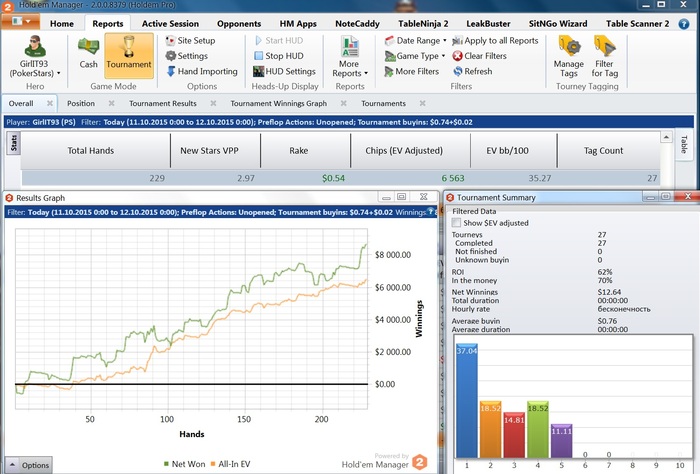Toggle Net Won series in legend
This screenshot has width=700, height=474.
tap(184, 464)
